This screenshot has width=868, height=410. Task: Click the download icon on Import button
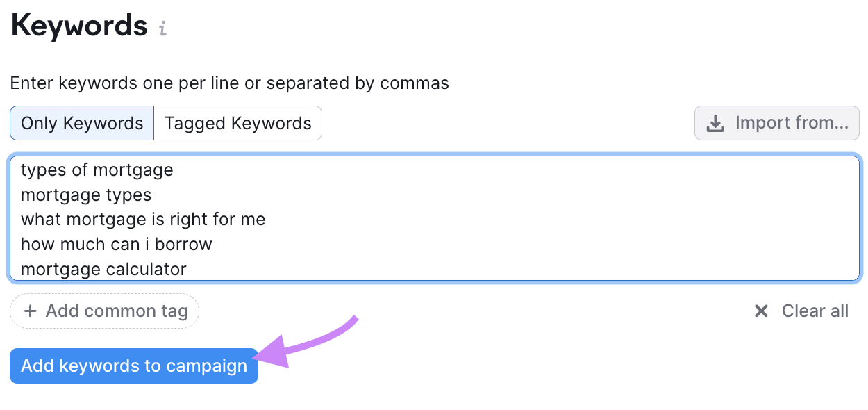(x=715, y=124)
